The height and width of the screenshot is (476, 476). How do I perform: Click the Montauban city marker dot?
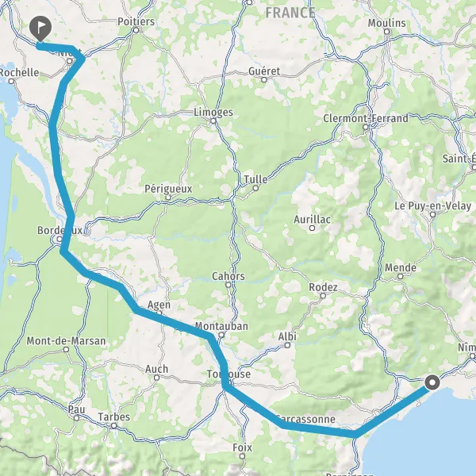221,335
